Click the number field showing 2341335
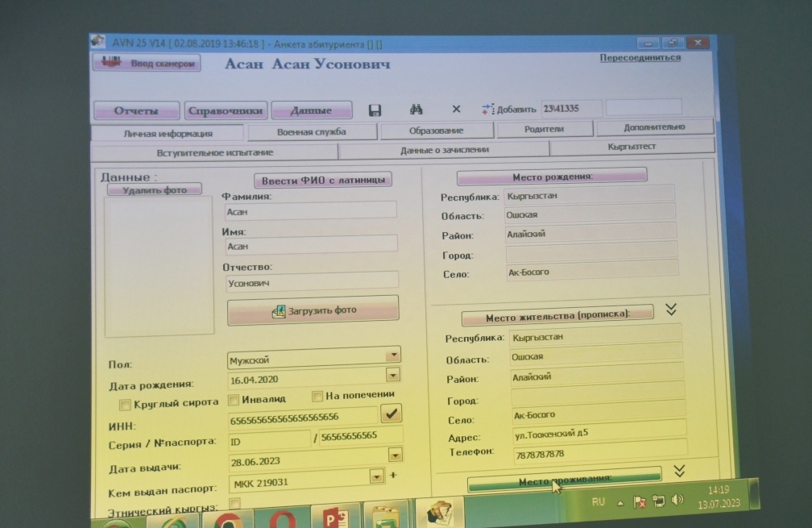This screenshot has height=528, width=812. [572, 108]
